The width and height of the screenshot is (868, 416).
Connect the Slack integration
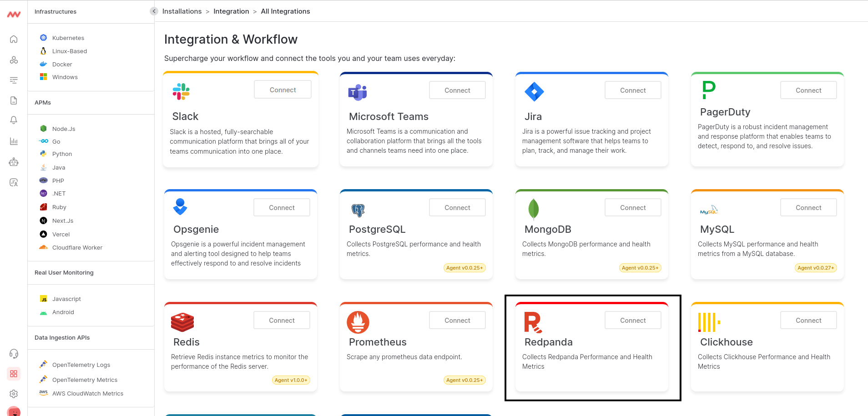pos(283,90)
